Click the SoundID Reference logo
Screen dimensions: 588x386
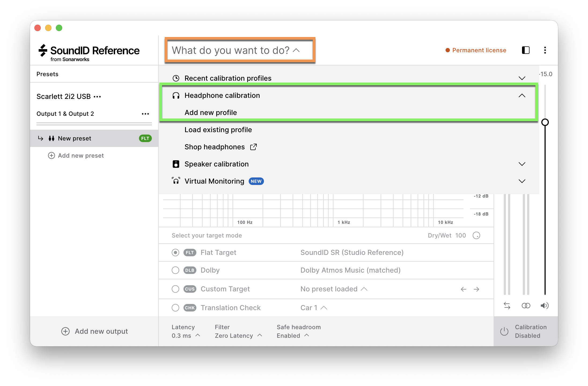click(89, 53)
